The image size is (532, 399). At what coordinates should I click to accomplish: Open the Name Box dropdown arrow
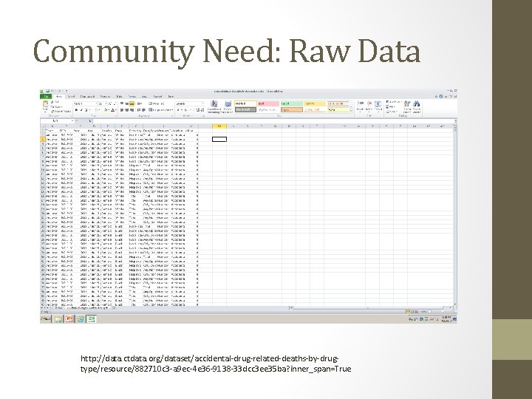tap(72, 120)
